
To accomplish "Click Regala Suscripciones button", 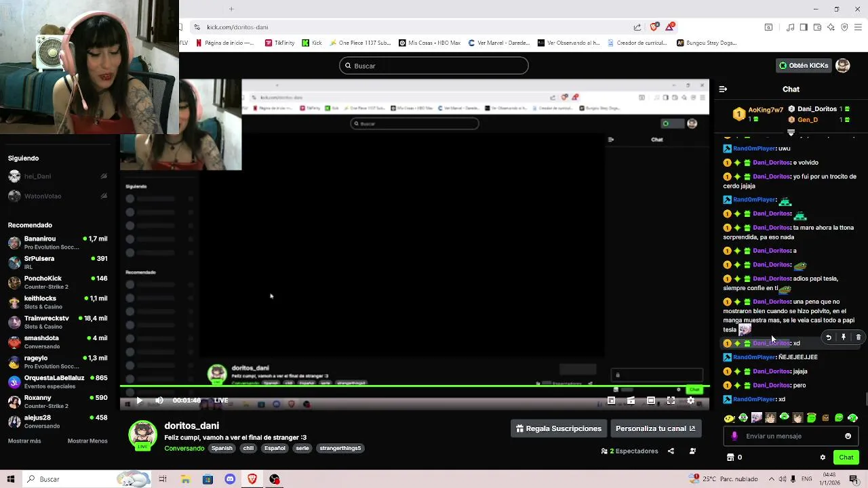I will click(559, 428).
